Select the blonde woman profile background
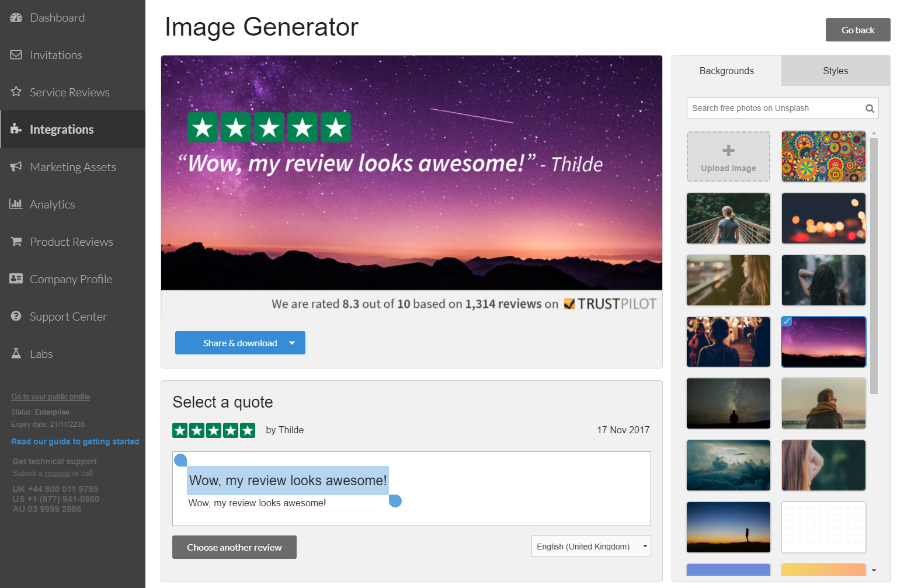This screenshot has height=588, width=897. tap(728, 280)
